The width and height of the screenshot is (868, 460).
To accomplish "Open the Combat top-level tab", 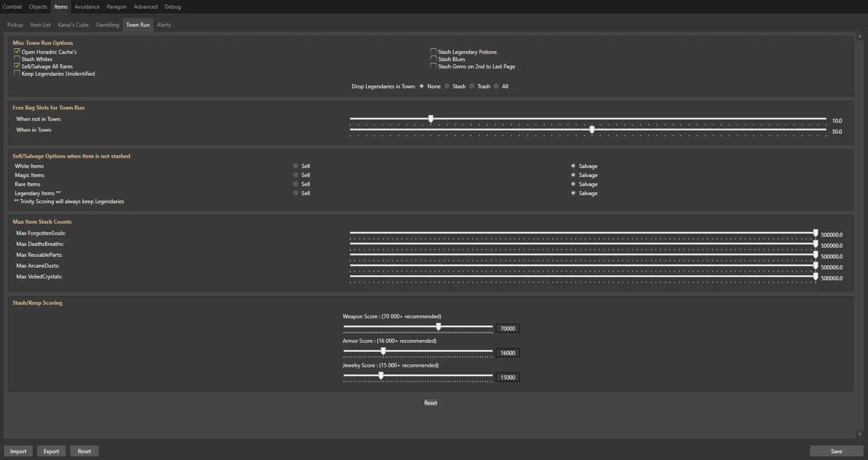I will click(x=12, y=7).
